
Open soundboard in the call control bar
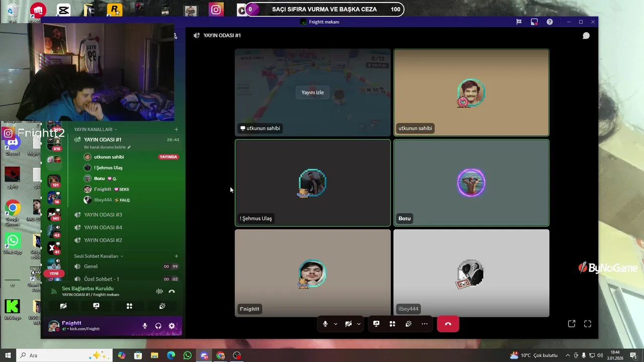pyautogui.click(x=409, y=324)
